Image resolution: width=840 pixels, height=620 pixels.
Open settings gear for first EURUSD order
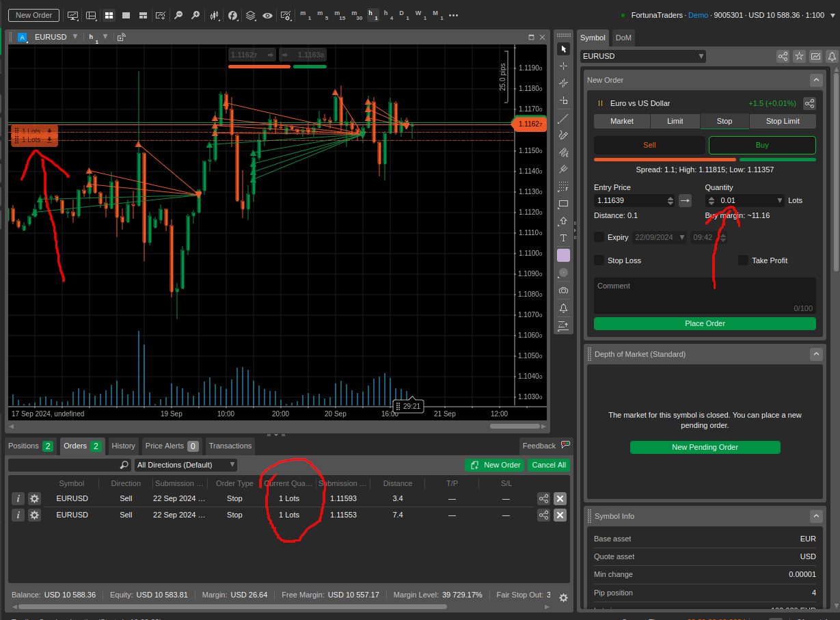pos(34,498)
